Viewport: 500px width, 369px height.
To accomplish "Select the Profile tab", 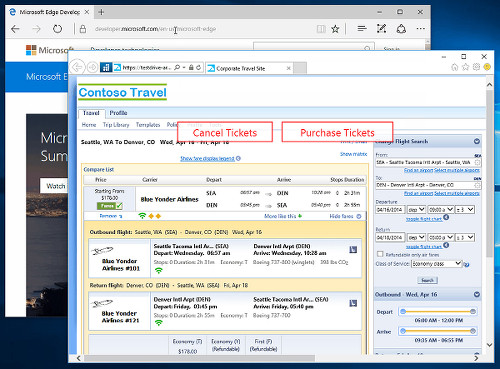I will point(119,113).
